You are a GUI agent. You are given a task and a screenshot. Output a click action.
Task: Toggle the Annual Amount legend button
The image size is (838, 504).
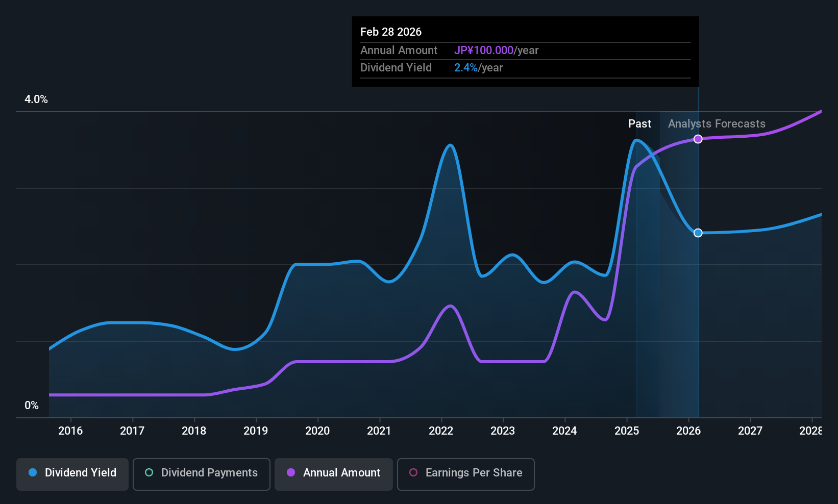pyautogui.click(x=334, y=474)
